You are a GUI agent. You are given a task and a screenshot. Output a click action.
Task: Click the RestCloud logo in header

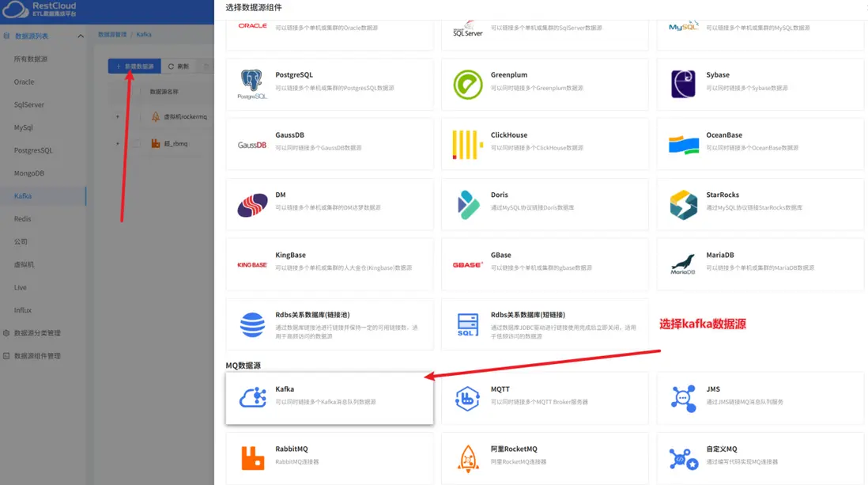[40, 9]
